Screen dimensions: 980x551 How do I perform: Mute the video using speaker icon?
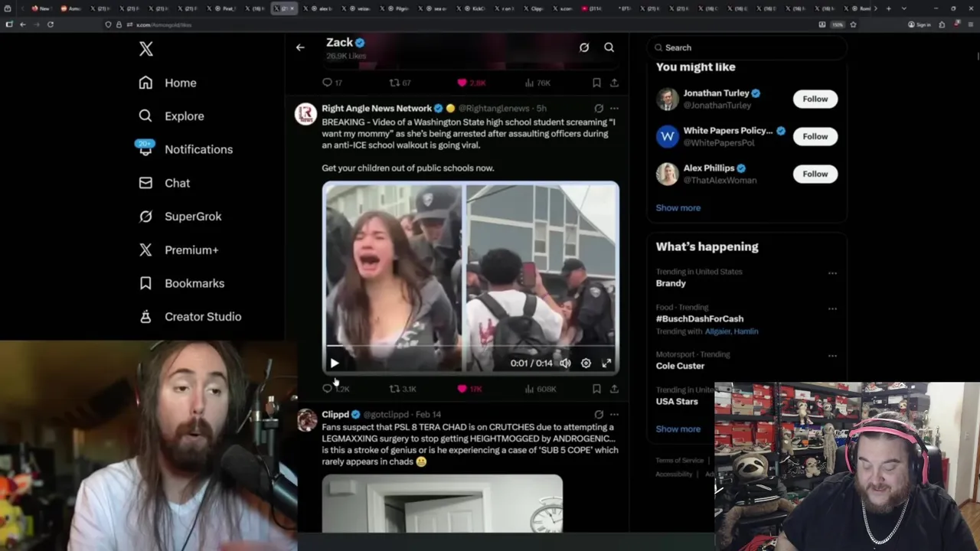[x=565, y=364]
